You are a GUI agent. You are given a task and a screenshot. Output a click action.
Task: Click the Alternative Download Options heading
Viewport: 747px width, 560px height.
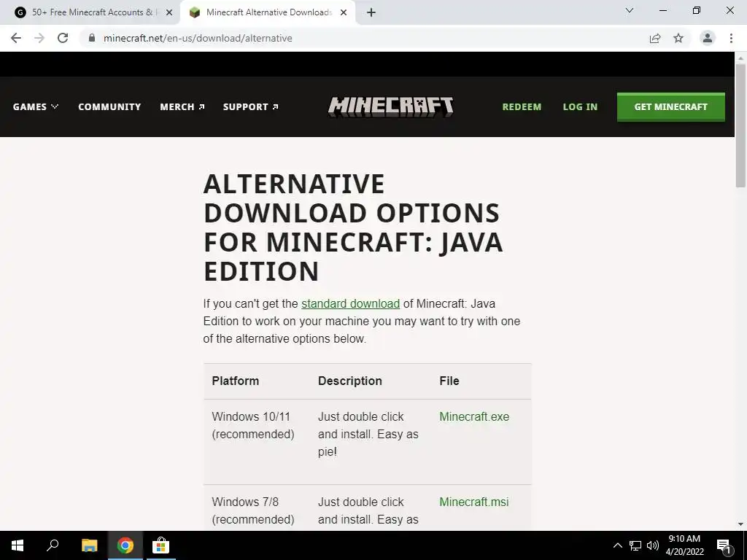click(354, 227)
